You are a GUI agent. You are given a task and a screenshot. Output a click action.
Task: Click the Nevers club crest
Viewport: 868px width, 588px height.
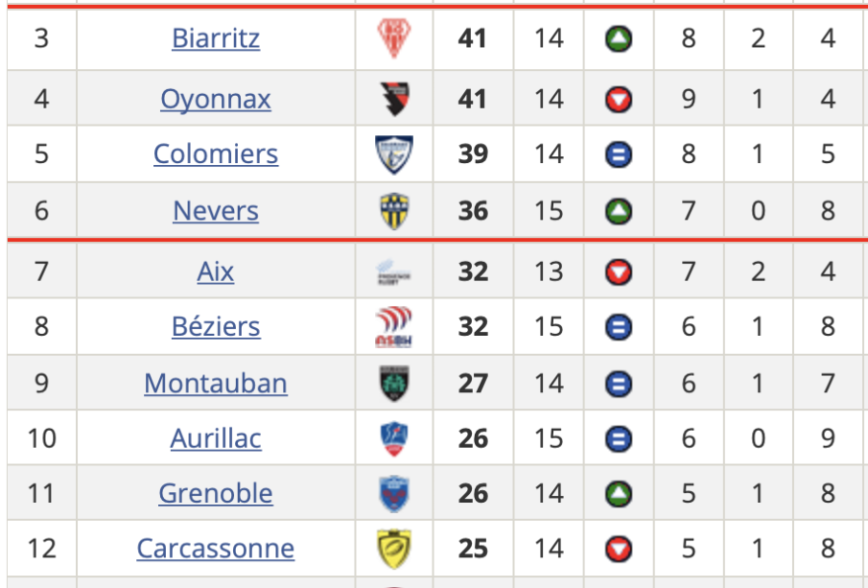[394, 210]
